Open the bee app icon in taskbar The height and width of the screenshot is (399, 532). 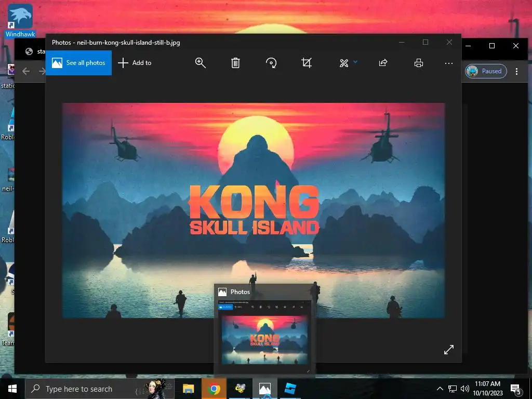240,389
